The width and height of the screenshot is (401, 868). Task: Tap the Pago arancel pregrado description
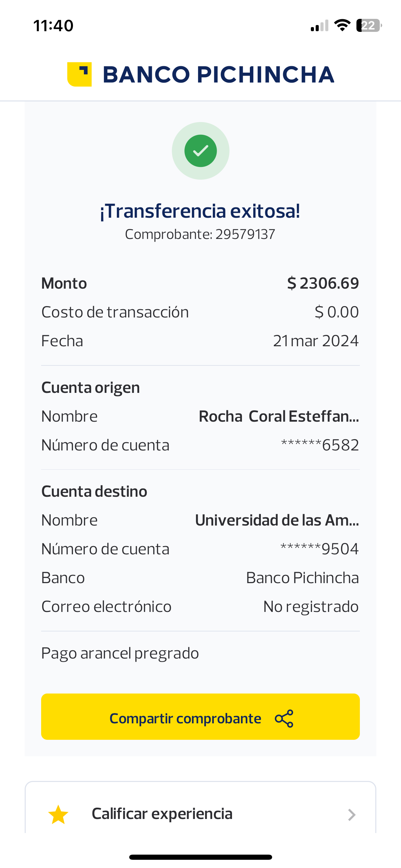point(120,653)
